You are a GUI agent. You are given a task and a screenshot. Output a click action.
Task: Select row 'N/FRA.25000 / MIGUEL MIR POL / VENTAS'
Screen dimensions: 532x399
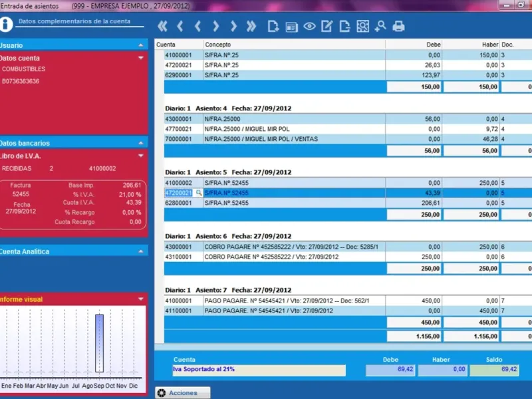[x=348, y=139]
